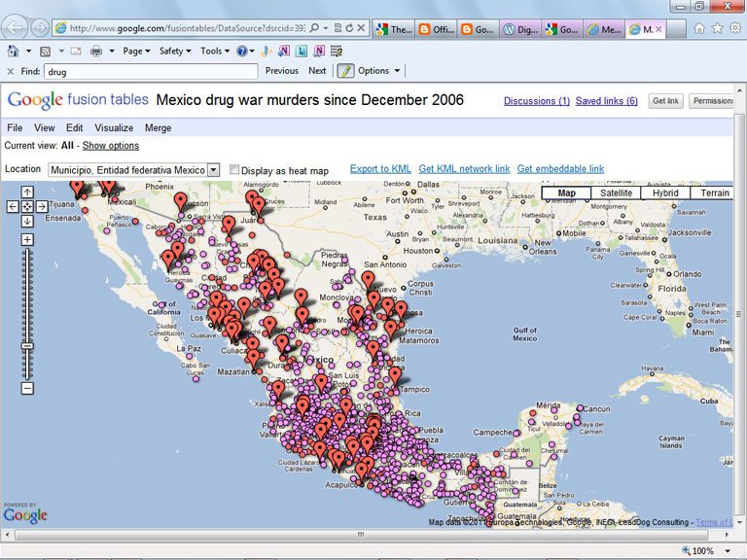Click the Read Mail envelope icon
The width and height of the screenshot is (747, 560).
point(76,51)
